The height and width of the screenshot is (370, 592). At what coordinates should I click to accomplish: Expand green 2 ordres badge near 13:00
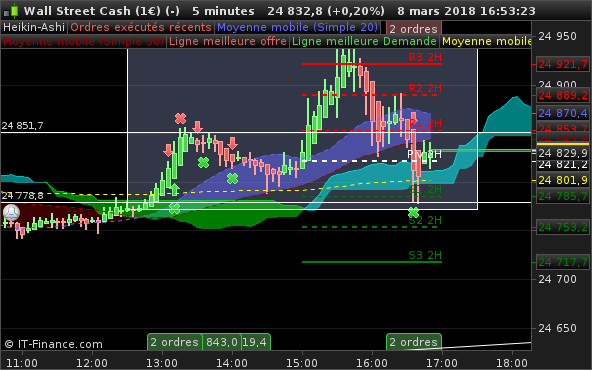[174, 342]
